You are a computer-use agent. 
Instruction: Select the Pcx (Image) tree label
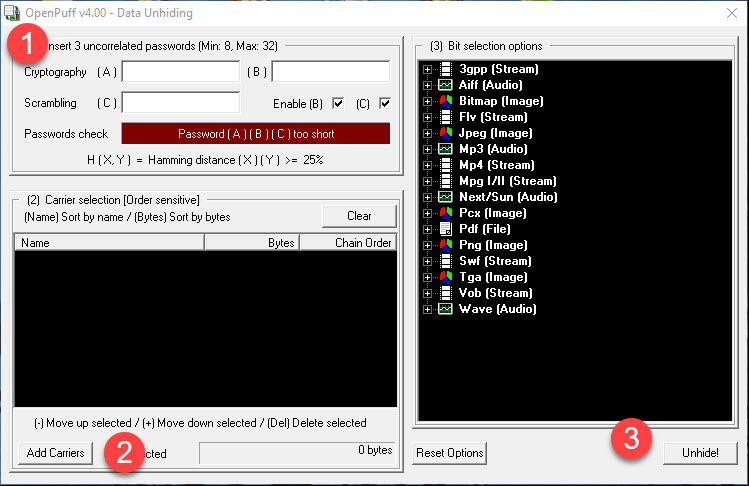492,213
